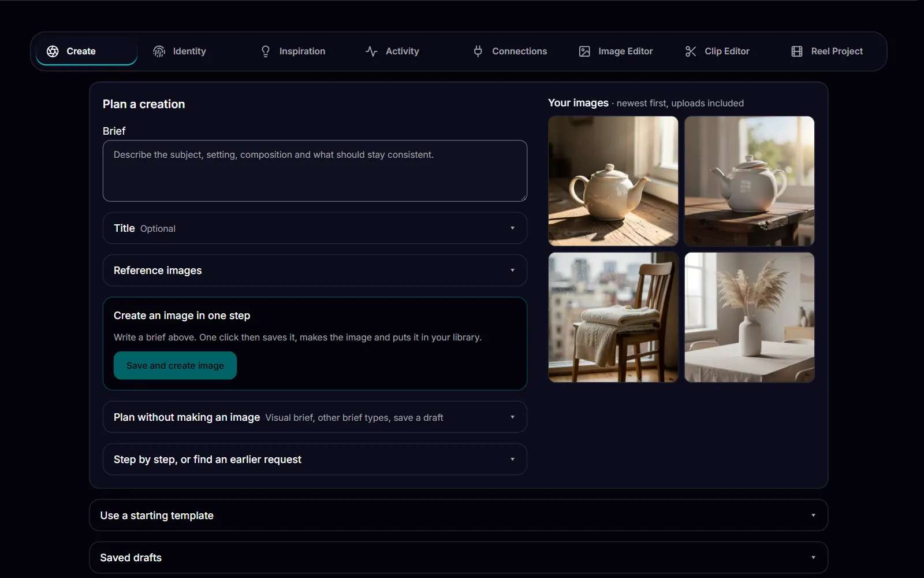Viewport: 924px width, 578px height.
Task: Click the Activity pulse icon
Action: 371,51
